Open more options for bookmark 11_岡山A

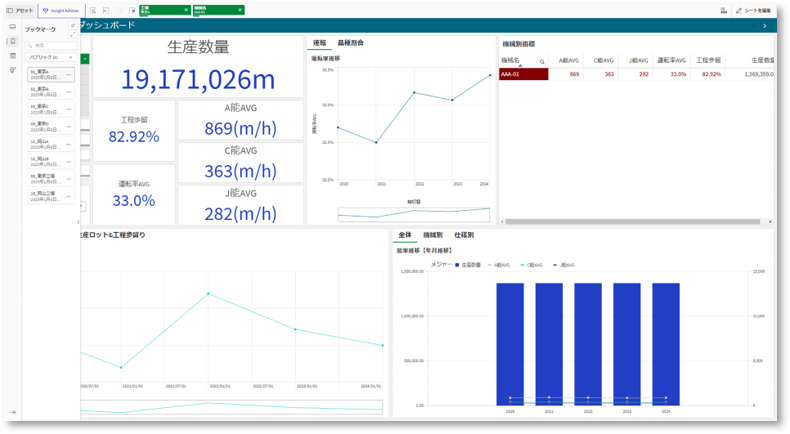pyautogui.click(x=69, y=144)
